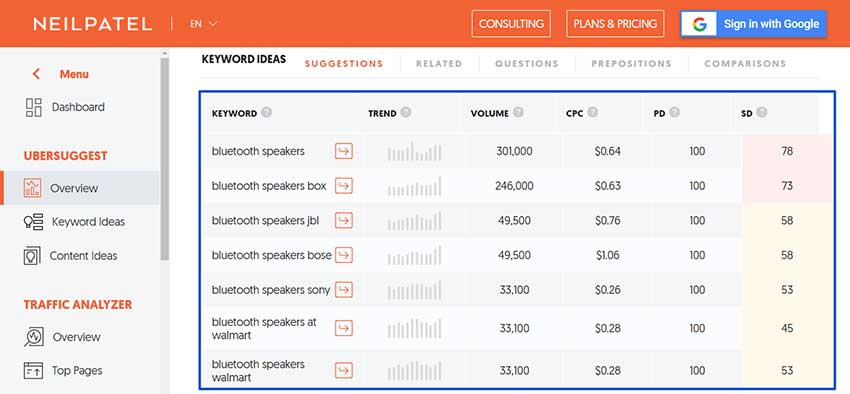Open Traffic Analyzer Overview magnifier icon

pyautogui.click(x=34, y=337)
